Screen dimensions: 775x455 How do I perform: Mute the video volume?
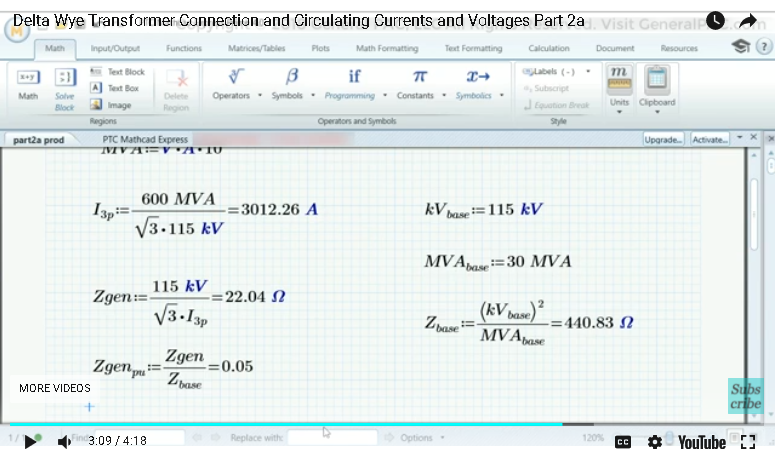tap(64, 441)
